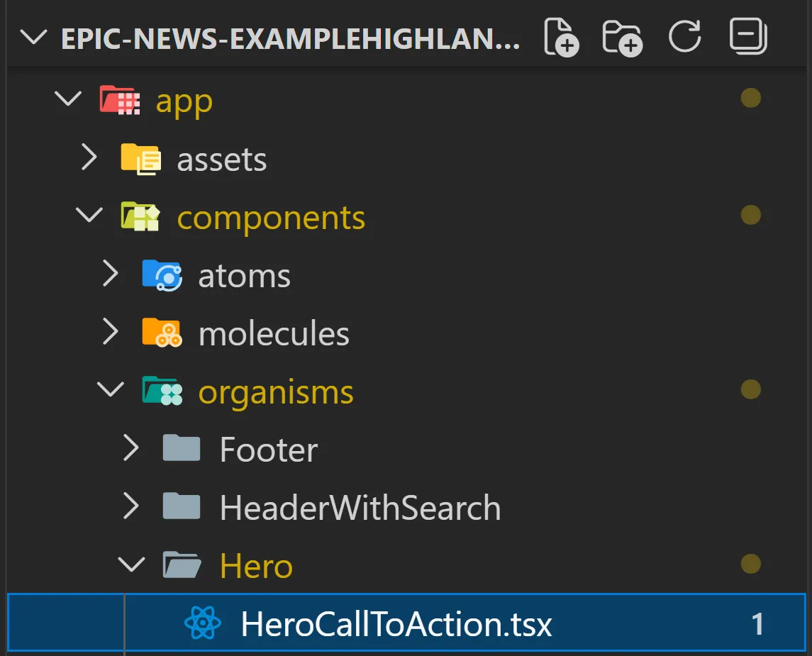Click the Refresh Explorer icon

tap(684, 37)
